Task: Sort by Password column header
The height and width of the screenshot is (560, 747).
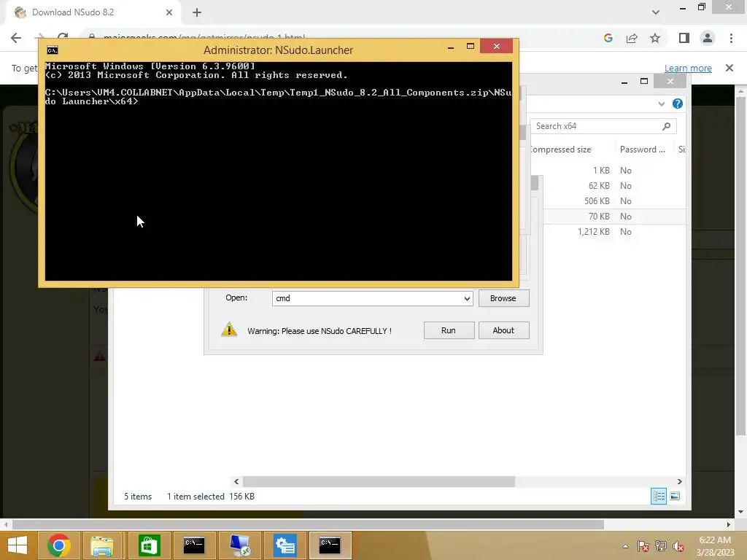Action: [x=643, y=149]
